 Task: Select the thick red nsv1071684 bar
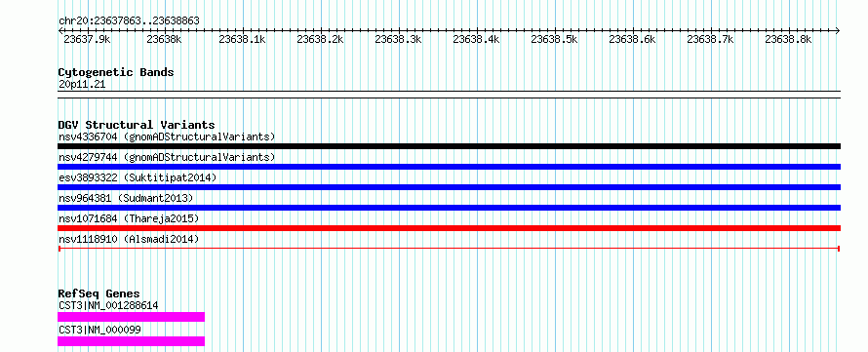click(449, 228)
